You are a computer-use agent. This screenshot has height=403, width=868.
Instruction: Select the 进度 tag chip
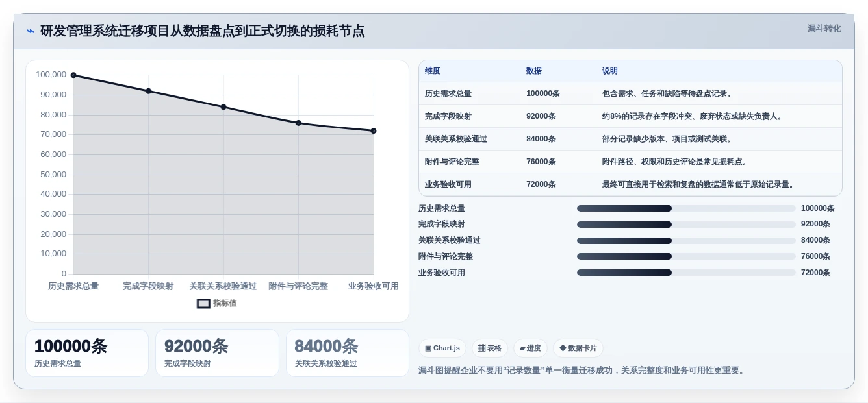[x=530, y=348]
